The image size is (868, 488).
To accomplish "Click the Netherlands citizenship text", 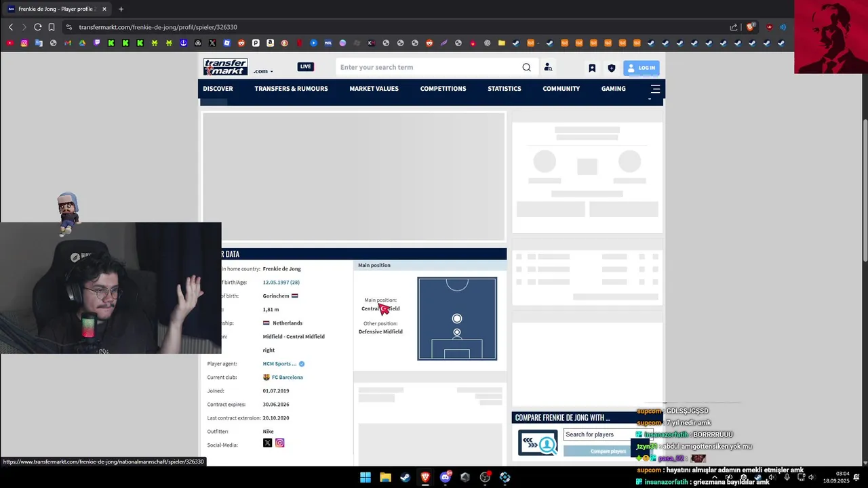I will click(287, 323).
